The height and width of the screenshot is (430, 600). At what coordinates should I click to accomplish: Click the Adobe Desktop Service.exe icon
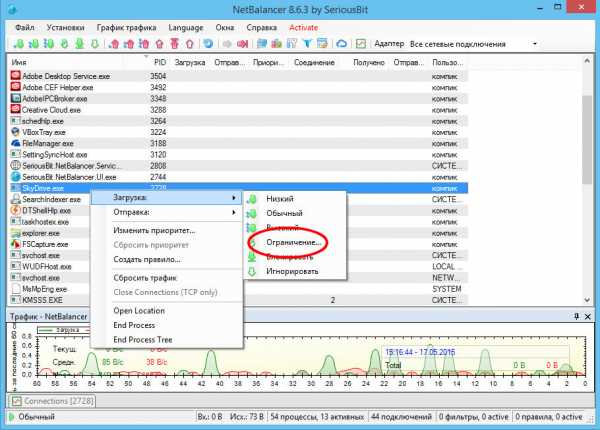[x=14, y=76]
